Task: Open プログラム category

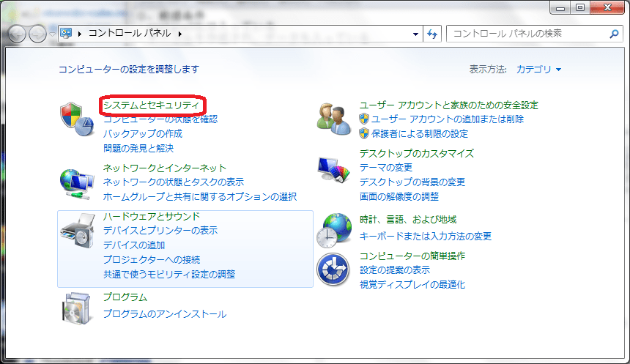Action: coord(125,297)
